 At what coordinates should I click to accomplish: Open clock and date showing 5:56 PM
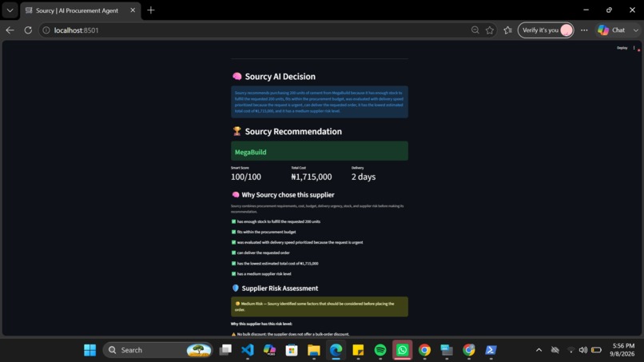click(x=623, y=350)
